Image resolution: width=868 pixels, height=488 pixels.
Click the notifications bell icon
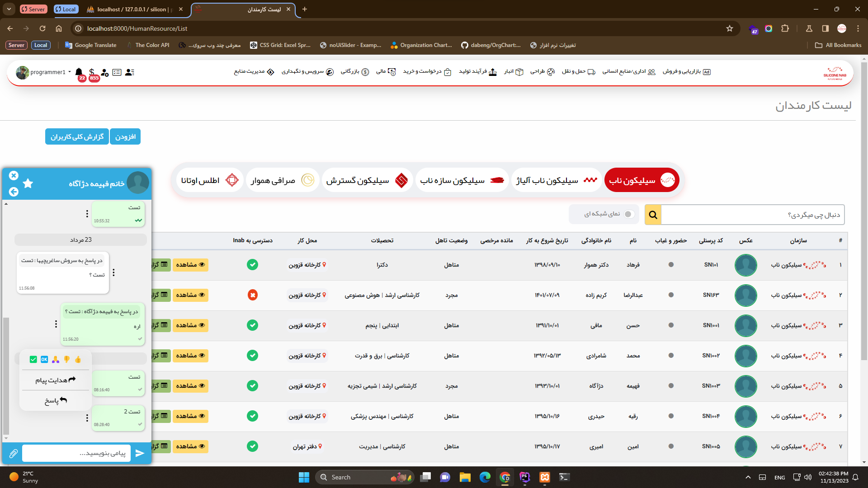[79, 72]
